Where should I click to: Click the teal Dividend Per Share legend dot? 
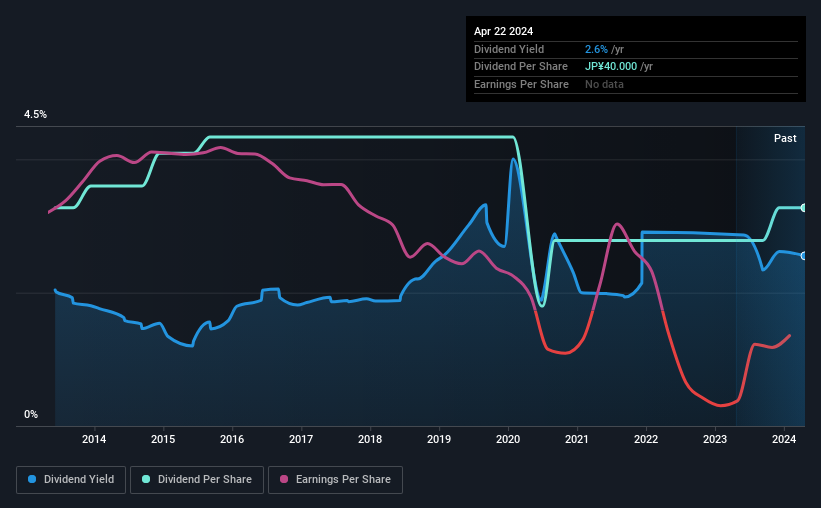click(x=146, y=479)
